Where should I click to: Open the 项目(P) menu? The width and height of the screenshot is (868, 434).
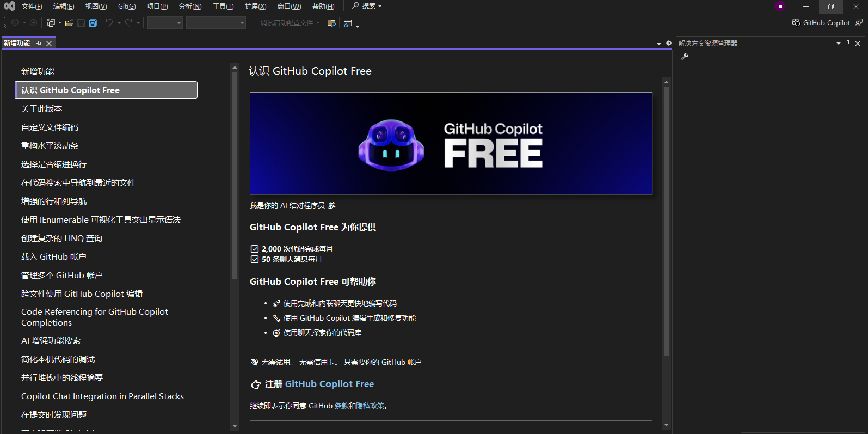[x=157, y=7]
